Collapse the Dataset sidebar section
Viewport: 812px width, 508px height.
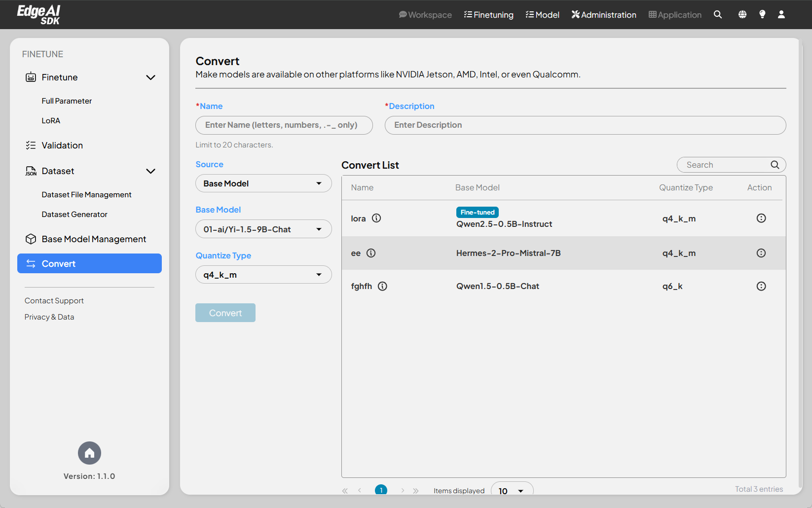tap(150, 171)
